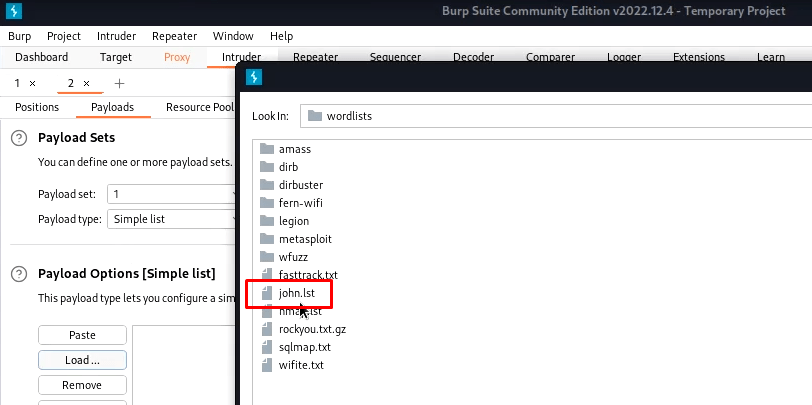Click the Load ... button

(82, 360)
